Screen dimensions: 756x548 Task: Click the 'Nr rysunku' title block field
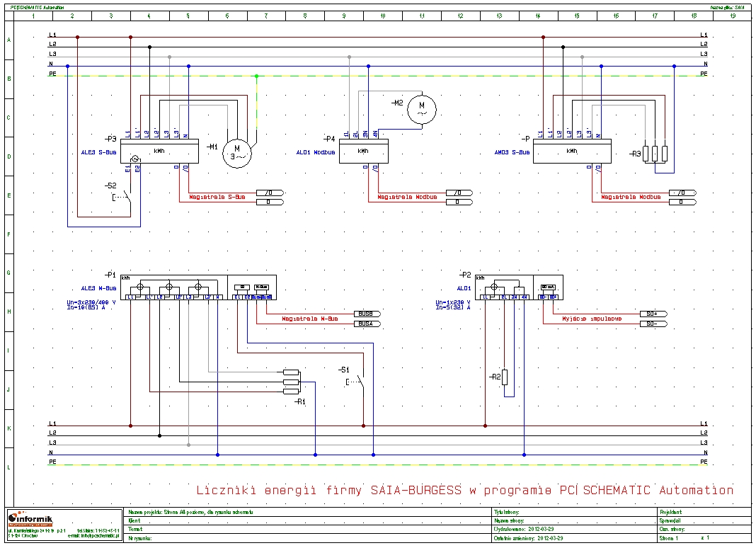pyautogui.click(x=308, y=538)
